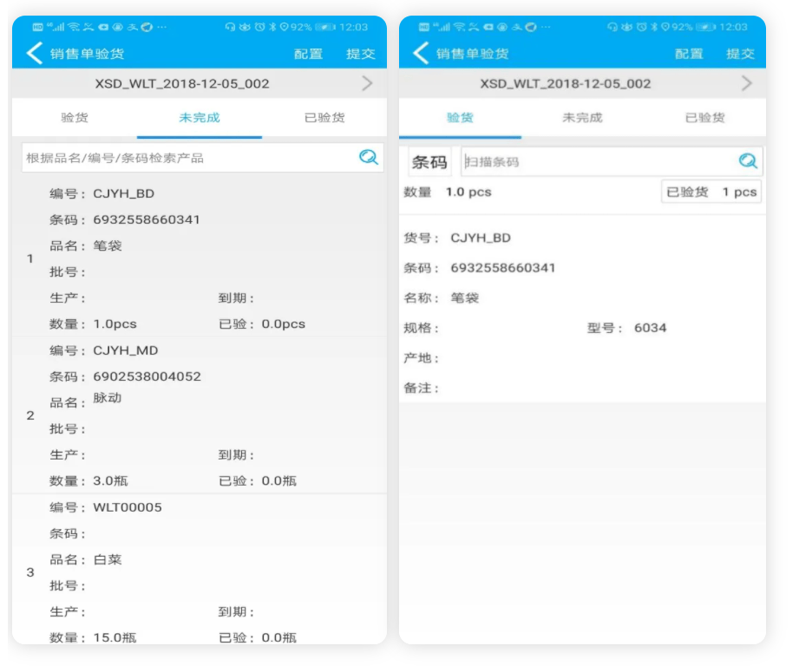Open 已验货 tab on left screen

pos(324,118)
